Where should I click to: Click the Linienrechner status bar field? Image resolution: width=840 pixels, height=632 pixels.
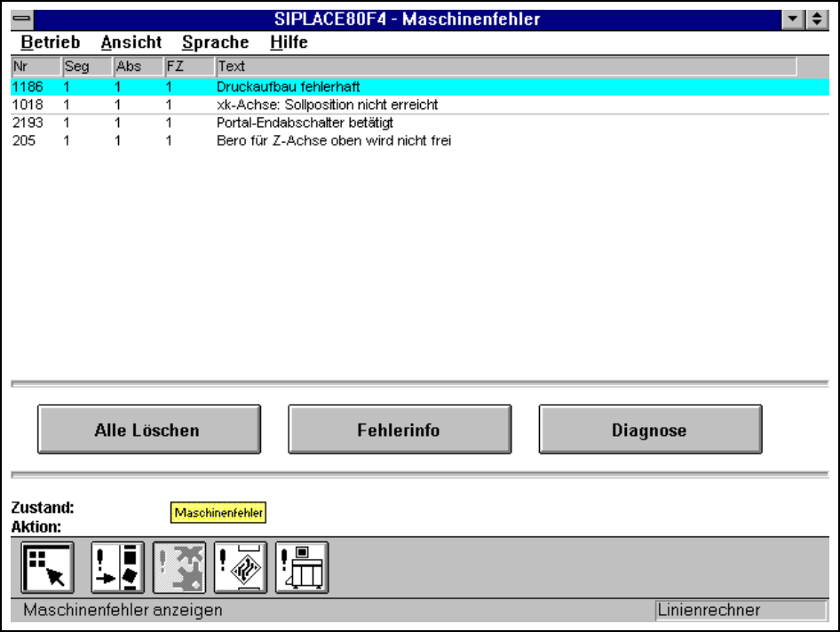pyautogui.click(x=741, y=611)
